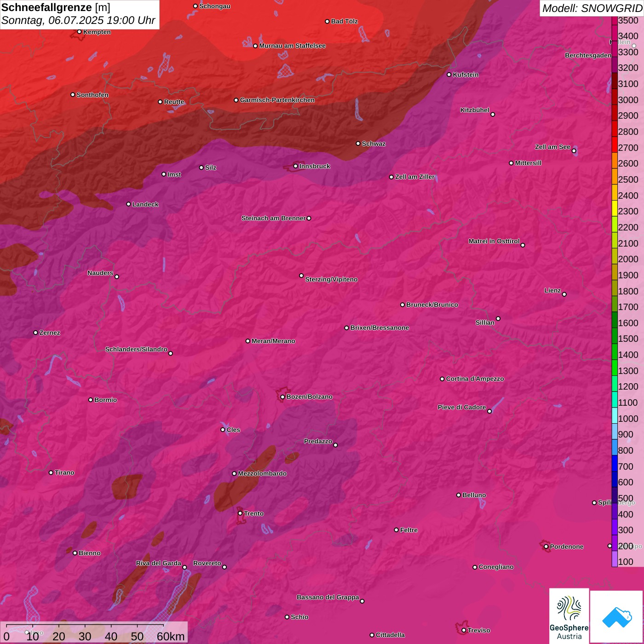Click the Matrei in Osttirol label
This screenshot has height=644, width=644.
494,241
